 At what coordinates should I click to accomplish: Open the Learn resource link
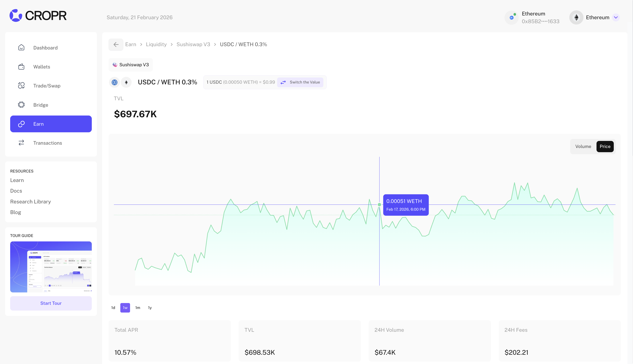tap(17, 180)
